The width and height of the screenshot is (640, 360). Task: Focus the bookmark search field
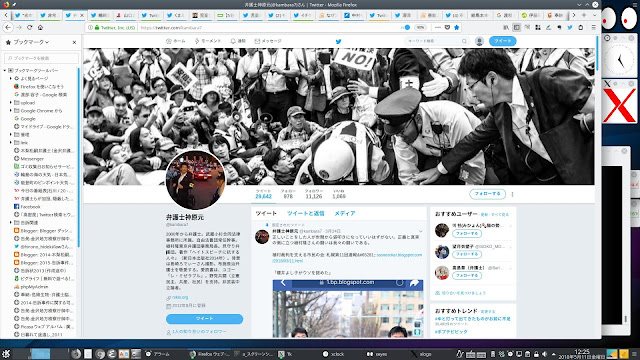point(41,58)
